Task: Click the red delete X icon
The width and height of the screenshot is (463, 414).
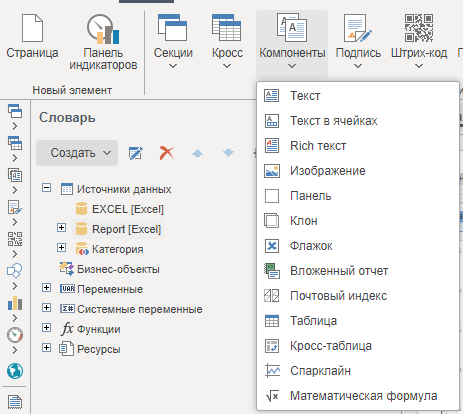Action: pos(167,153)
